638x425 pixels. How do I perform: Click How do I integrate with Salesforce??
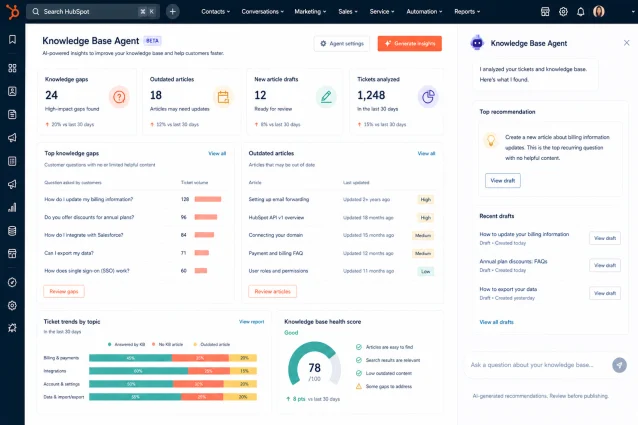[84, 235]
